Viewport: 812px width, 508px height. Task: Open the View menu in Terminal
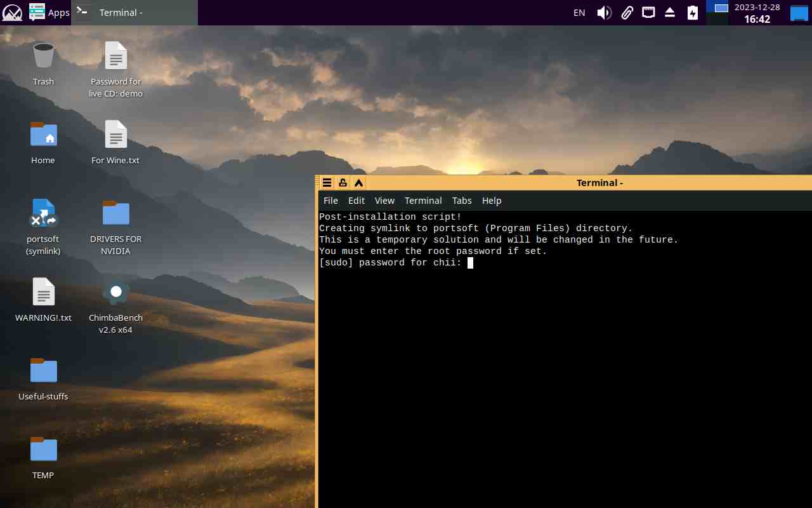pos(384,201)
